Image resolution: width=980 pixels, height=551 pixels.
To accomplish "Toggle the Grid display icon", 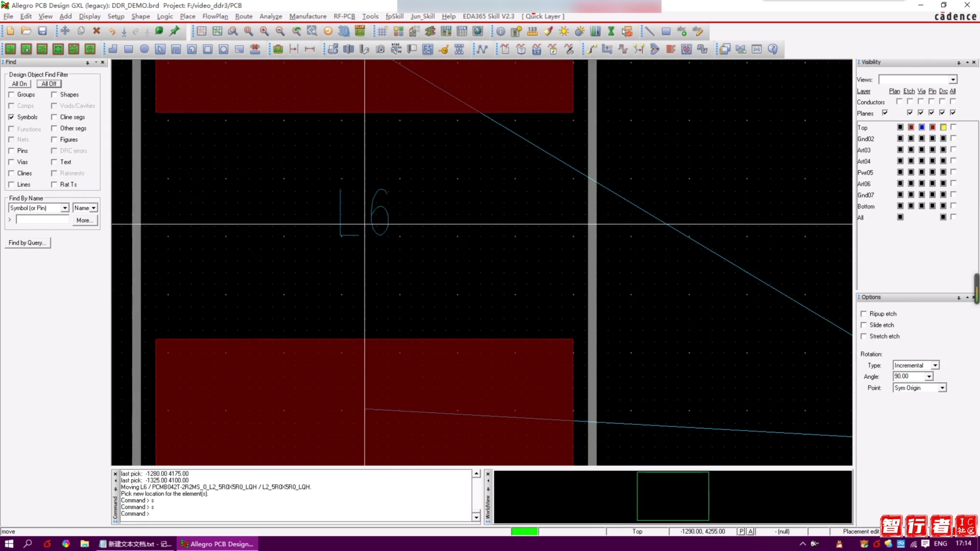I will tap(382, 31).
